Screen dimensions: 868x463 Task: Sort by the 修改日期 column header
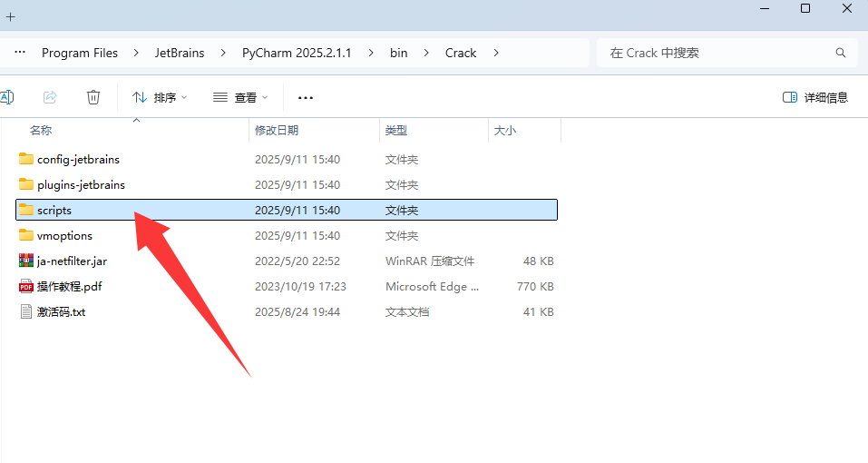click(x=277, y=130)
